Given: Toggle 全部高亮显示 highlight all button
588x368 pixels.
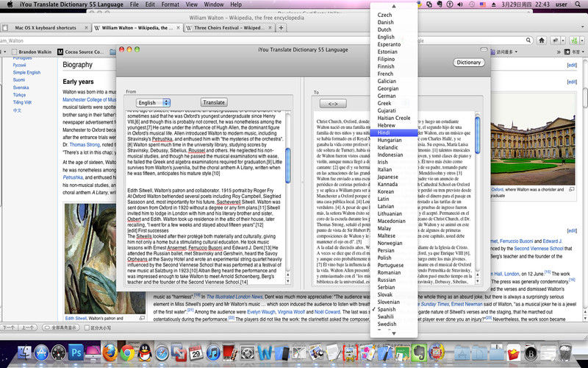Looking at the screenshot, I should [x=60, y=328].
